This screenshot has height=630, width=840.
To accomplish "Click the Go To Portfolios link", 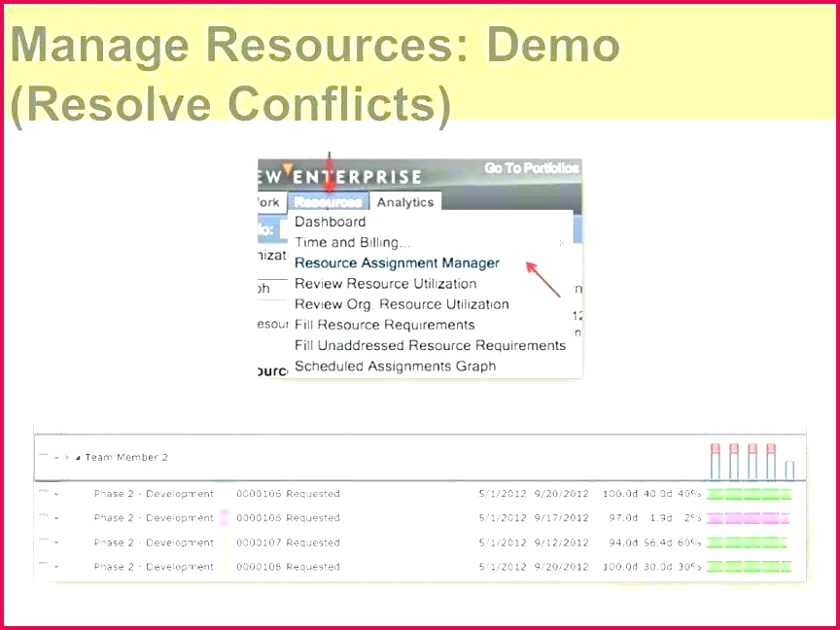I will (x=532, y=168).
